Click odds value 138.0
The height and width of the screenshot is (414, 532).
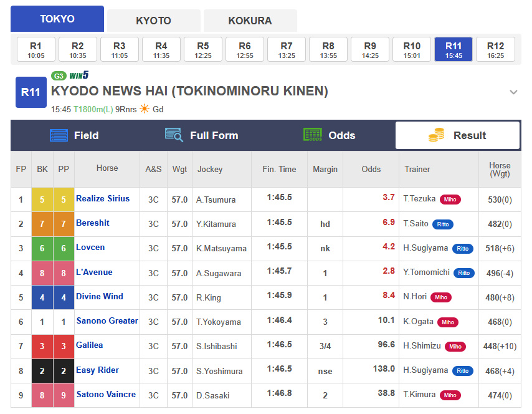coord(384,369)
